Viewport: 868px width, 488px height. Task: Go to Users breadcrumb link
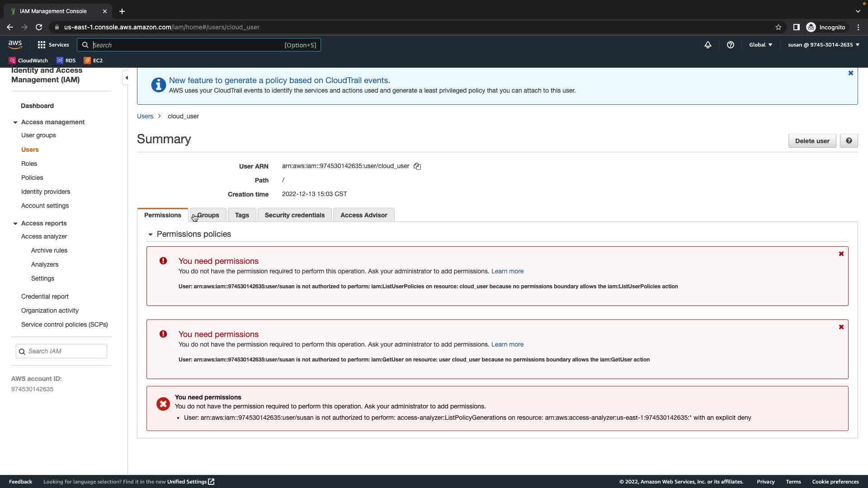click(145, 116)
